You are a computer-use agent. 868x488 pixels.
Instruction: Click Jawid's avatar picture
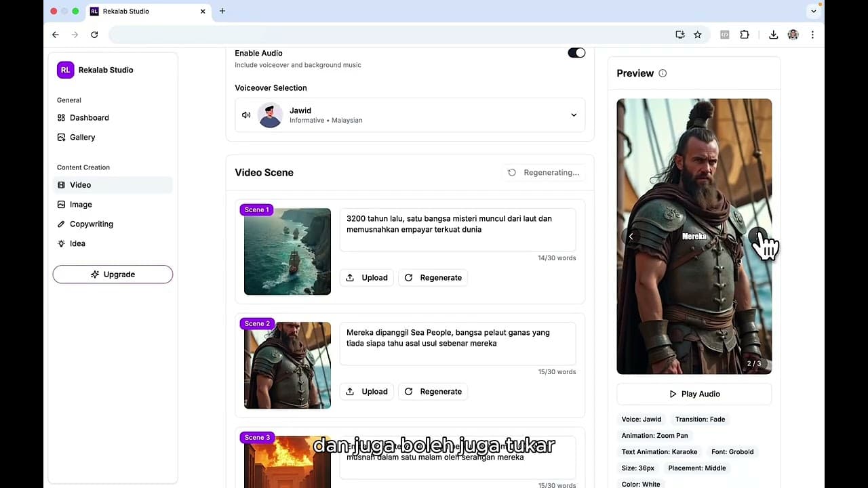coord(270,115)
